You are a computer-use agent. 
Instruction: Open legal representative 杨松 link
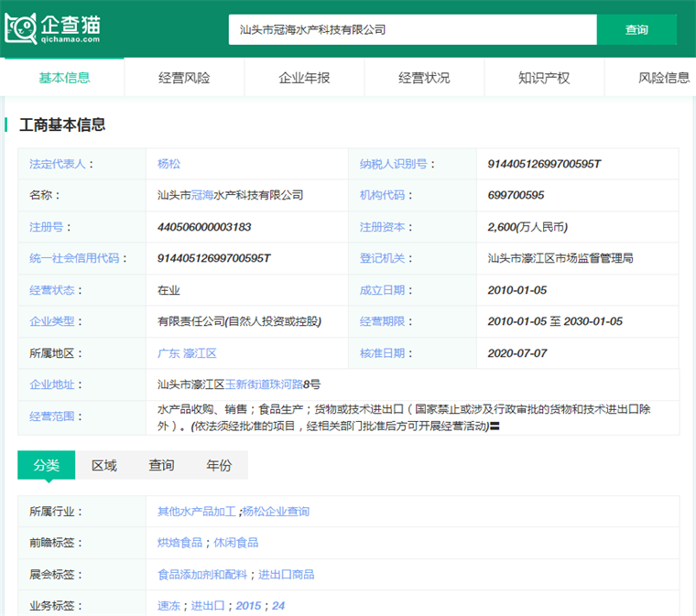tap(169, 164)
